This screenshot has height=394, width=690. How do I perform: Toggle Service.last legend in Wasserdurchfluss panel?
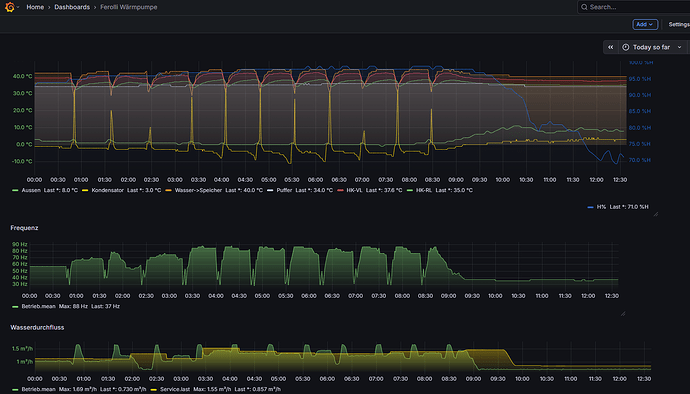coord(175,389)
